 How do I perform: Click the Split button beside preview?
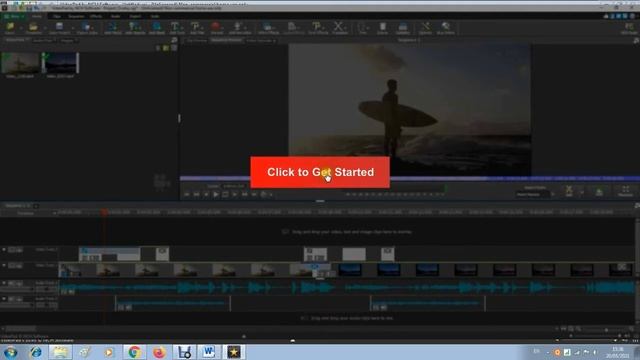tap(569, 191)
